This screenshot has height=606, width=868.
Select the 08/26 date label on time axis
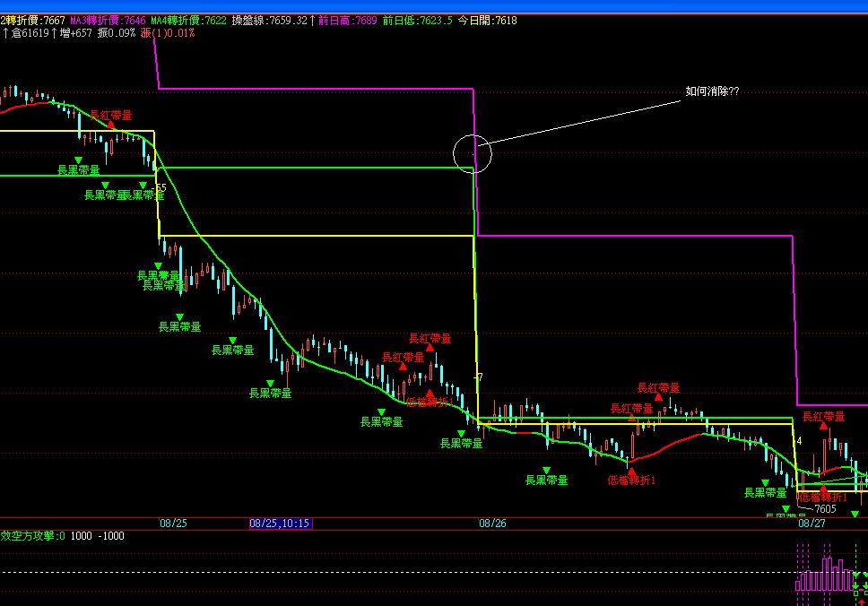(492, 523)
